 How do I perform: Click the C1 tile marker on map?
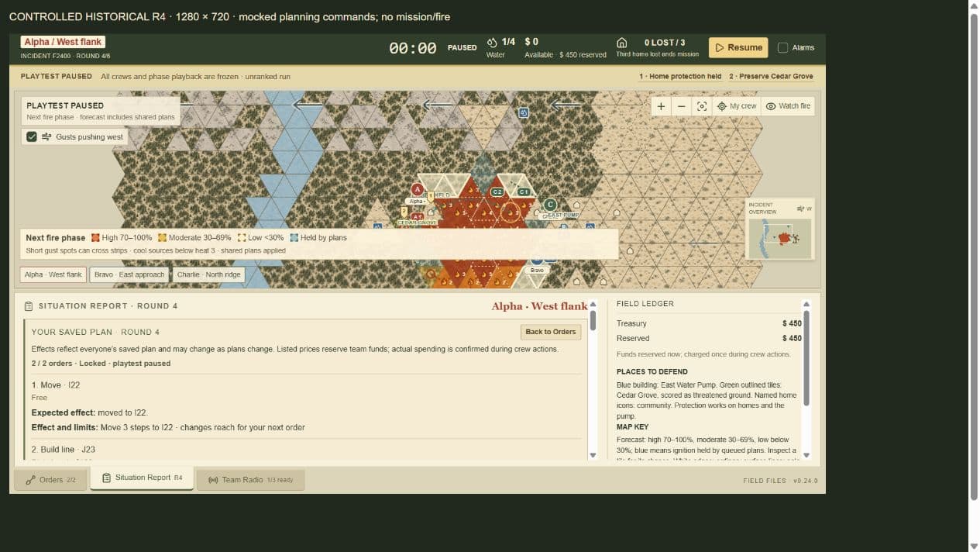tap(524, 191)
